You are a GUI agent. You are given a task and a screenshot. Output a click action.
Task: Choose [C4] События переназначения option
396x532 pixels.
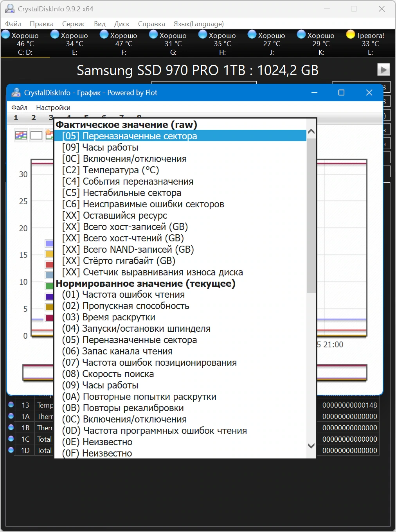pyautogui.click(x=180, y=181)
